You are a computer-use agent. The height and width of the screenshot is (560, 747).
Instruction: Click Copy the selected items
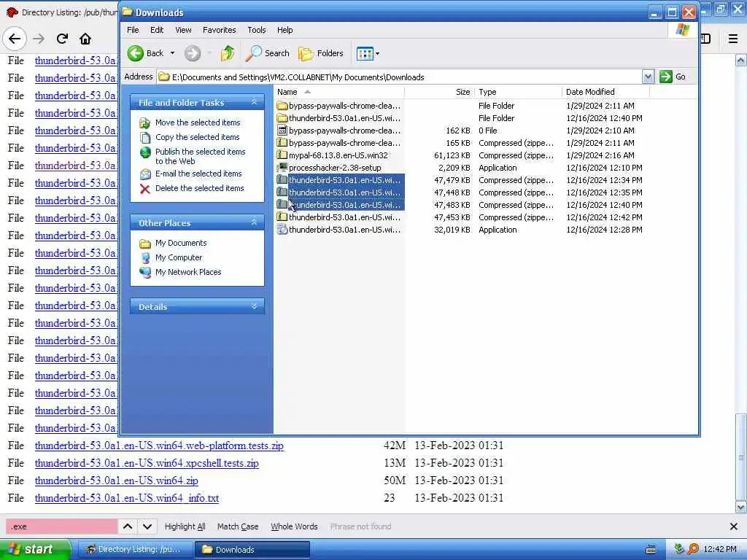tap(197, 137)
